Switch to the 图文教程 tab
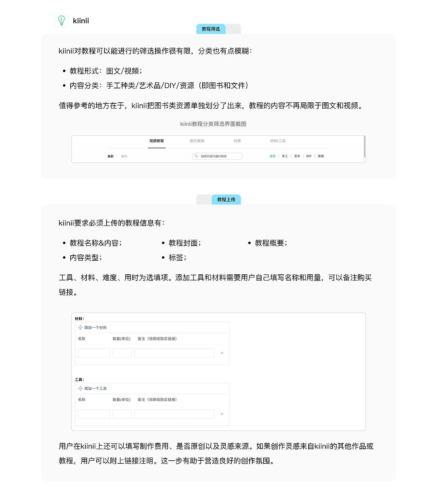The height and width of the screenshot is (504, 437). pos(197,141)
